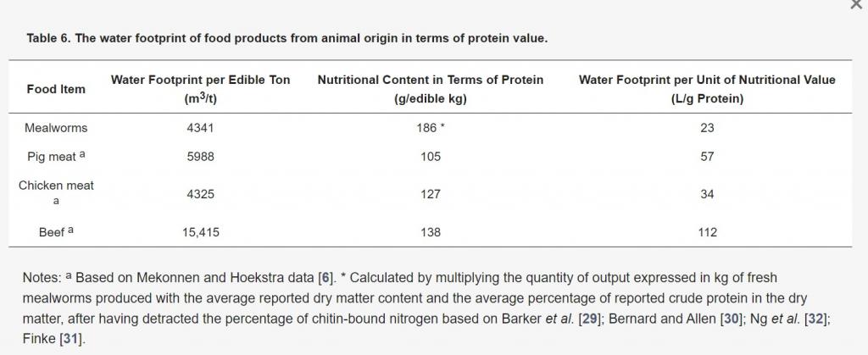The width and height of the screenshot is (868, 355).
Task: Close the table popup
Action: click(854, 4)
